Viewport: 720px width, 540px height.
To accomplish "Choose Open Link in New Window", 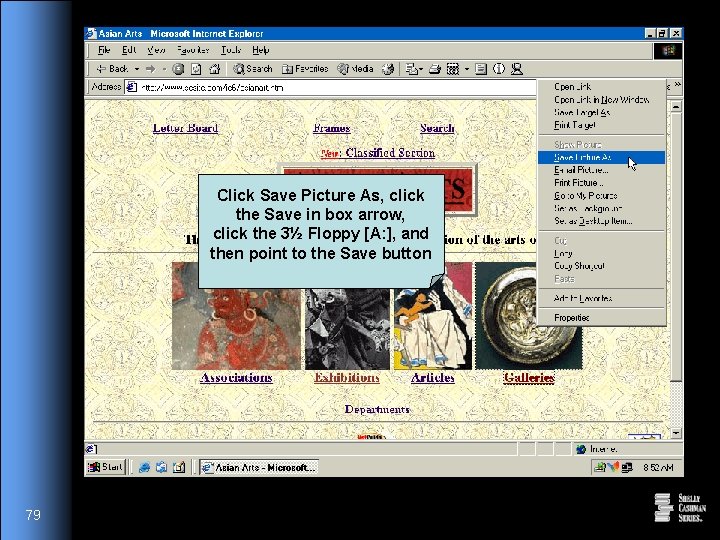I will (x=601, y=99).
